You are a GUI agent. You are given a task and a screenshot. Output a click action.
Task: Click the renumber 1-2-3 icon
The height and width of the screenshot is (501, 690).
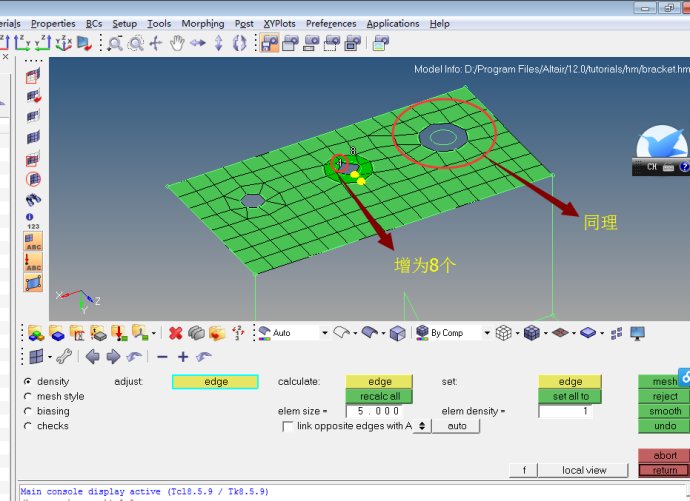pos(238,333)
